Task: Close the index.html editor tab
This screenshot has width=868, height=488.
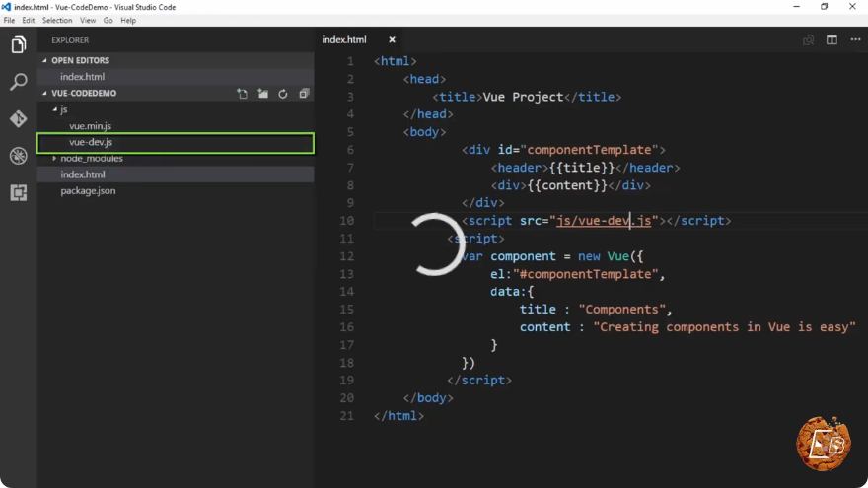Action: pos(392,39)
